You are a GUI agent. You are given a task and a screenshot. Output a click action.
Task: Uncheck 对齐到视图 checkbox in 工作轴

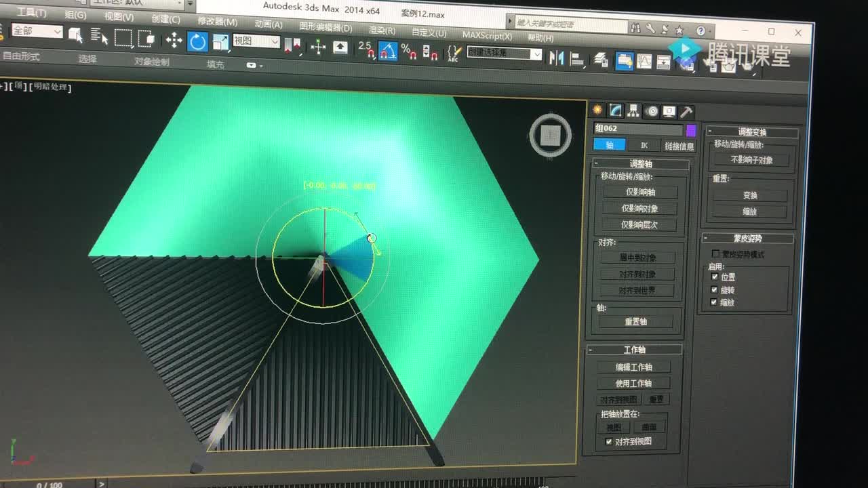(608, 441)
